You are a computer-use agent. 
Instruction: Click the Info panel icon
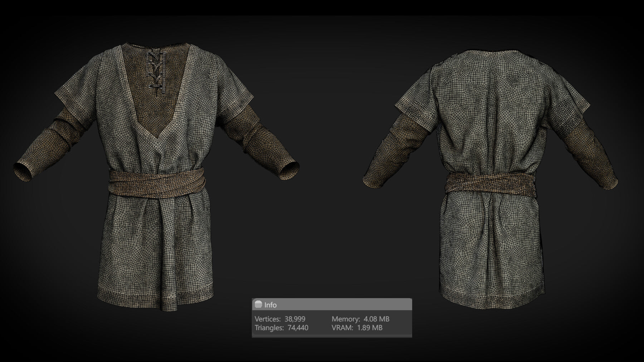click(x=258, y=304)
